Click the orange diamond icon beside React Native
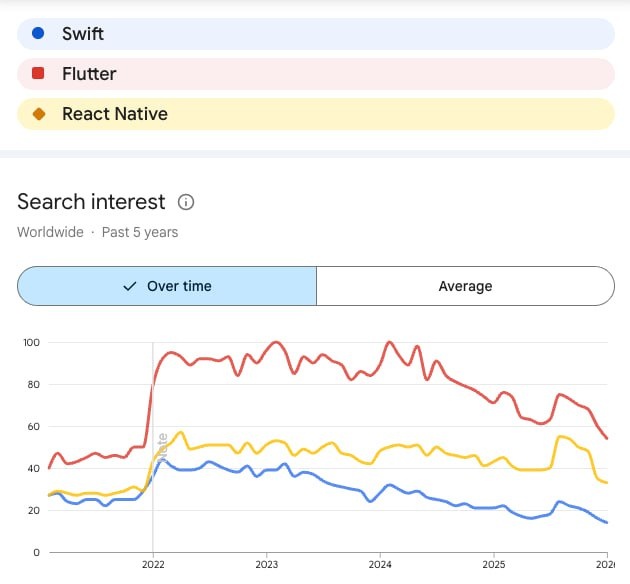This screenshot has height=584, width=630. [x=39, y=114]
